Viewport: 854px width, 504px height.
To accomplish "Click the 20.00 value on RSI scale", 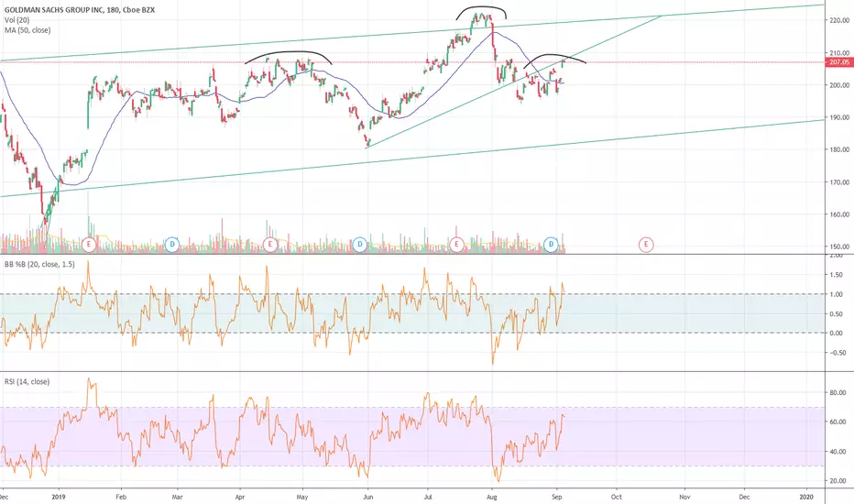I will pos(838,481).
